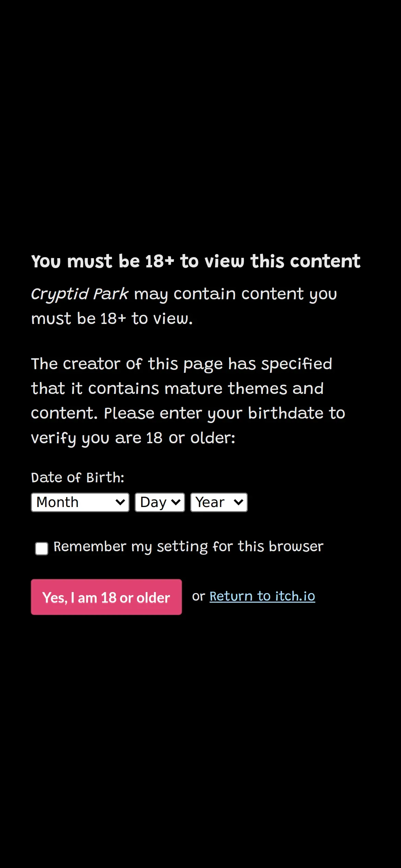Viewport: 401px width, 868px height.
Task: Click the "Remember my setting for this browser" label
Action: 188,547
